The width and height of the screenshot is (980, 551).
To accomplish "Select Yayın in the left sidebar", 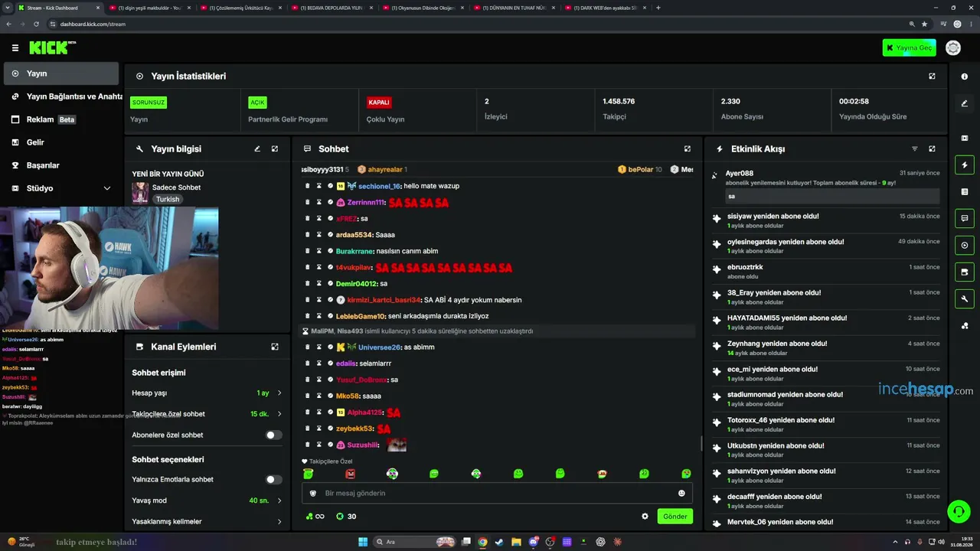I will point(61,73).
